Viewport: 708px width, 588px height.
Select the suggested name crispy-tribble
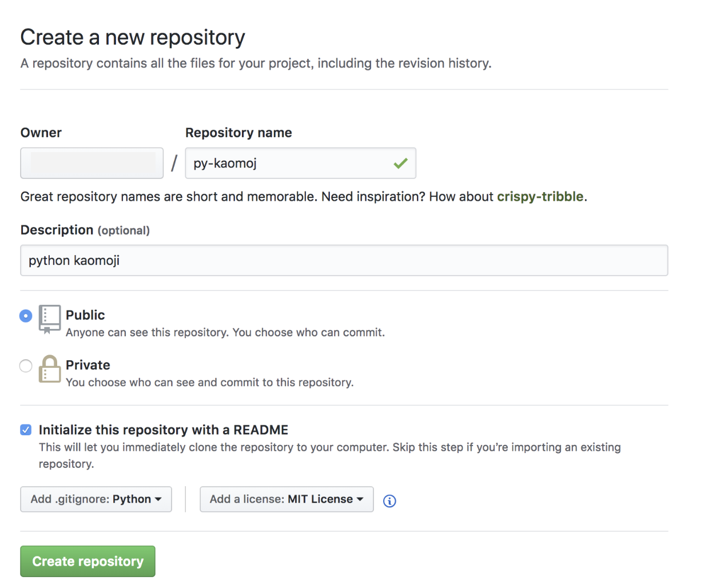point(540,196)
